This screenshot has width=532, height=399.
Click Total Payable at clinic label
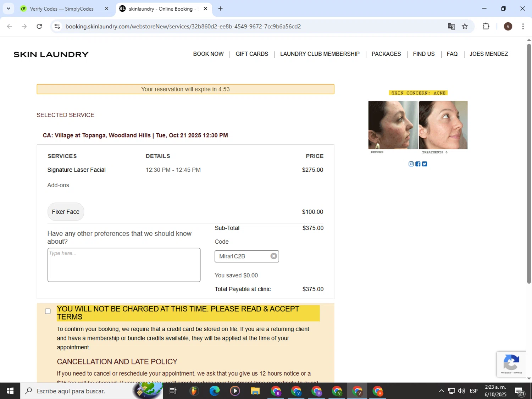tap(243, 289)
